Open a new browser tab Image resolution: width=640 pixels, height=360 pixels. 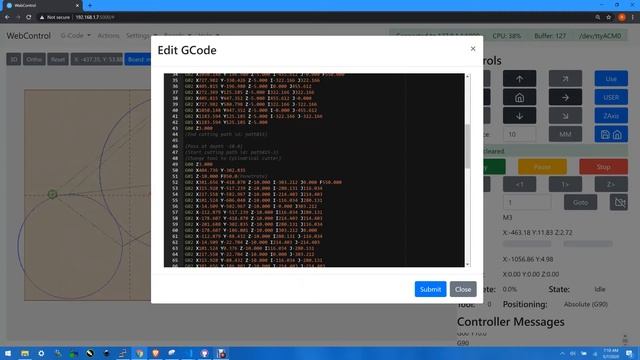coord(90,5)
